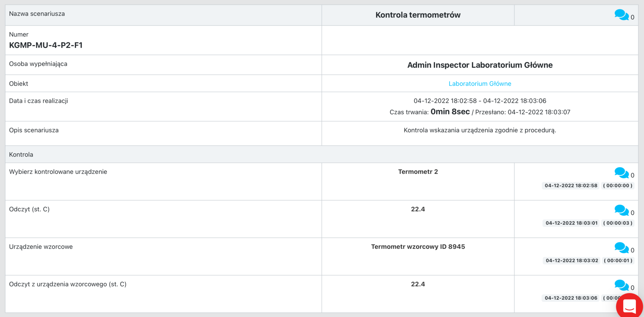Open comments for the Kontrola termometrów scenario header

[x=621, y=15]
